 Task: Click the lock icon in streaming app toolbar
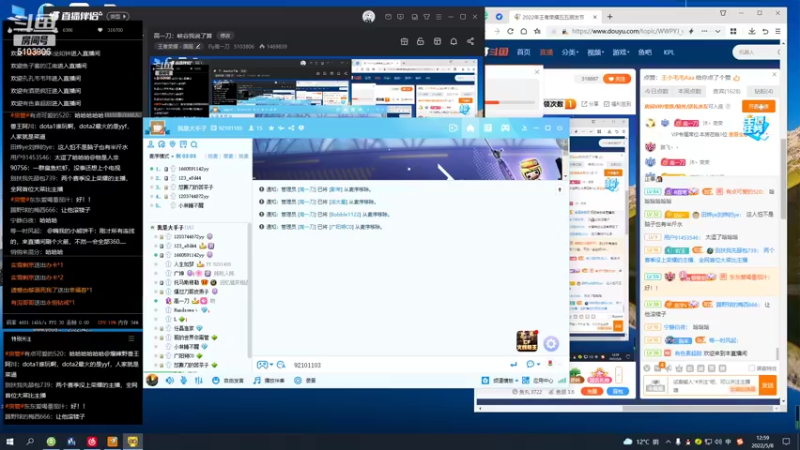pyautogui.click(x=420, y=41)
